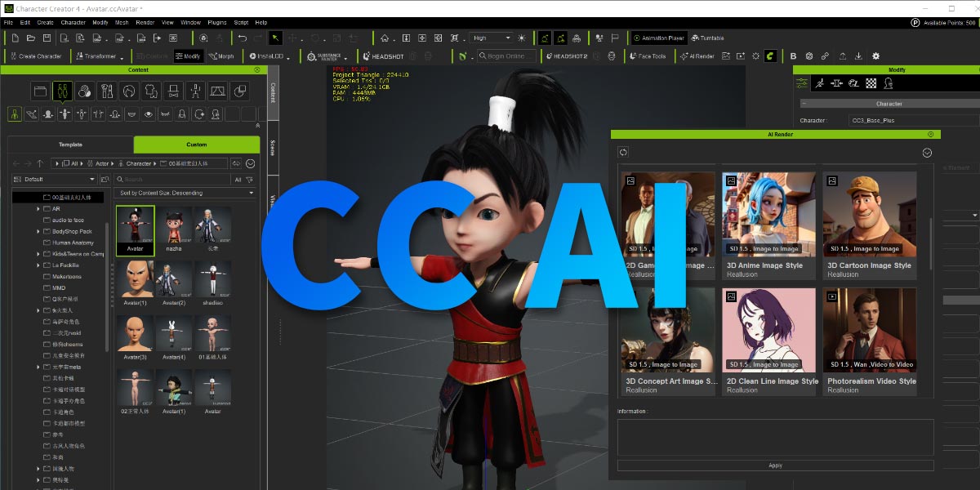This screenshot has height=490, width=980.
Task: Click the Begin Online button
Action: click(506, 56)
